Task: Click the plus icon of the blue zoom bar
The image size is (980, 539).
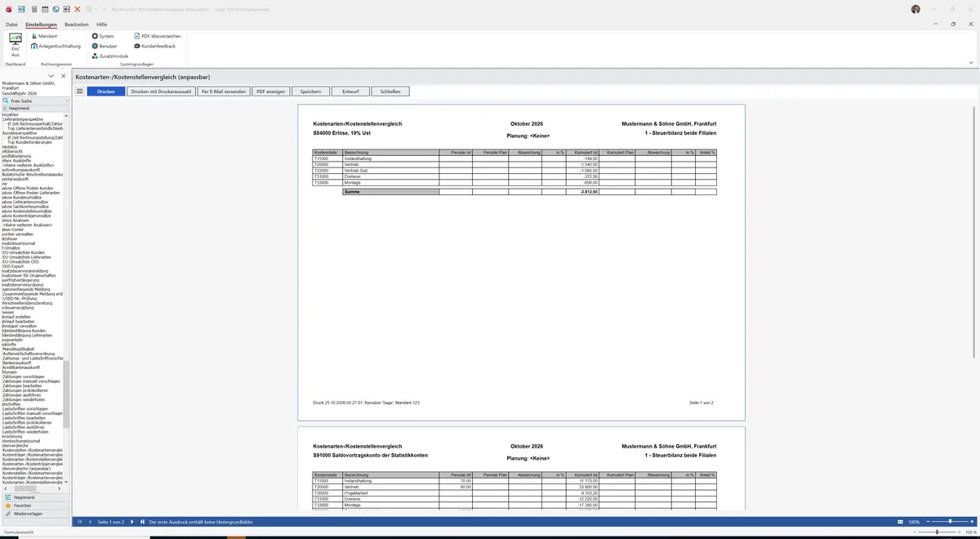Action: pos(971,521)
